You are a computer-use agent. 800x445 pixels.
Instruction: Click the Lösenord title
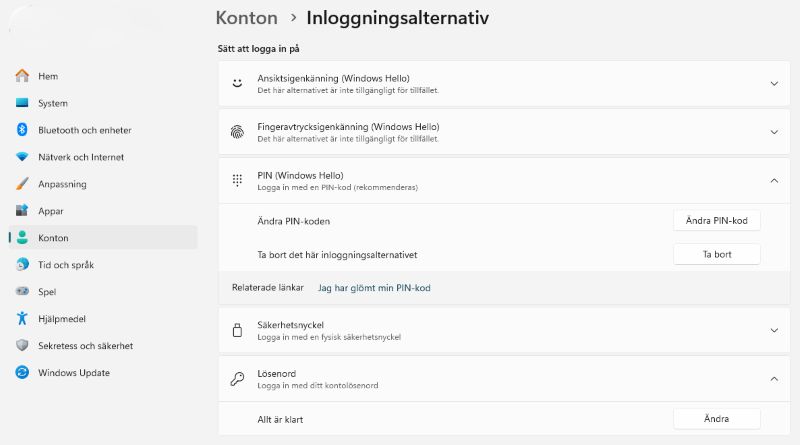(x=277, y=374)
